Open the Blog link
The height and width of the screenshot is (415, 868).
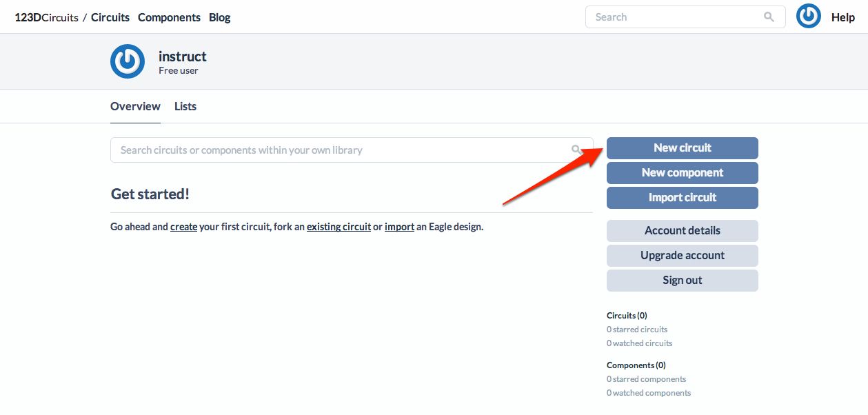219,17
